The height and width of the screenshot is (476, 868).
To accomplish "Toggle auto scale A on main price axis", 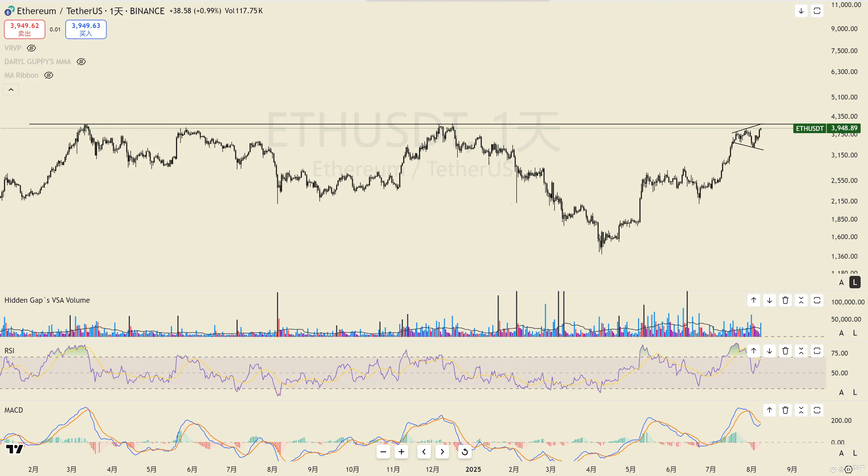I will coord(841,282).
